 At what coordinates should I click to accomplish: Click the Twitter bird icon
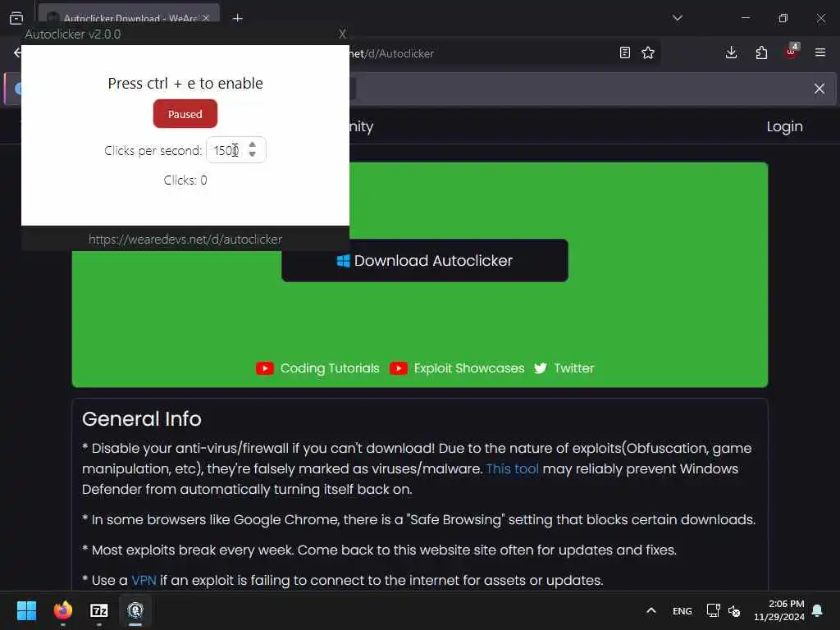(x=541, y=368)
